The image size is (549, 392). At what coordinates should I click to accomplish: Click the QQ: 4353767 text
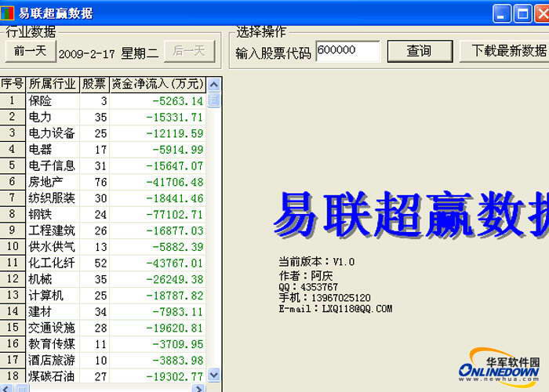pyautogui.click(x=308, y=287)
